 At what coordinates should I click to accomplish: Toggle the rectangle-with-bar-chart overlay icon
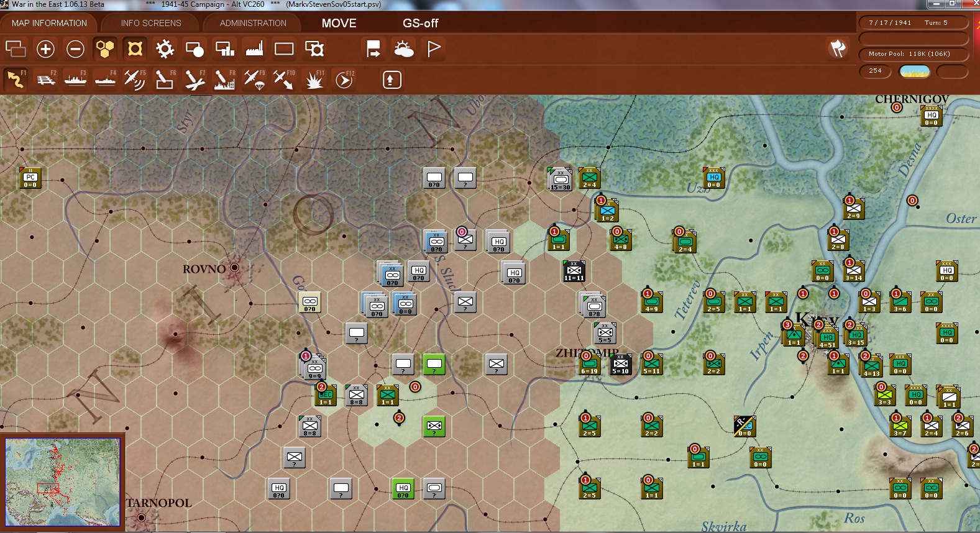[224, 48]
